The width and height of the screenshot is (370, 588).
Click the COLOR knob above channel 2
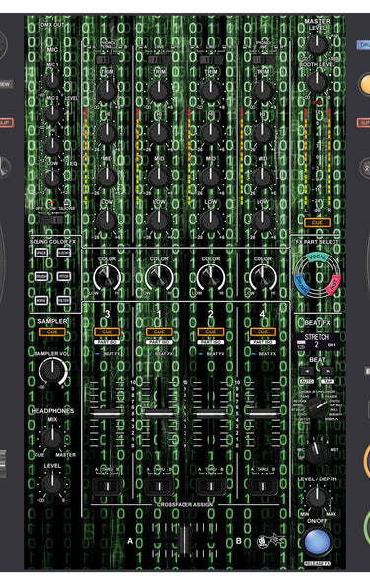[211, 278]
